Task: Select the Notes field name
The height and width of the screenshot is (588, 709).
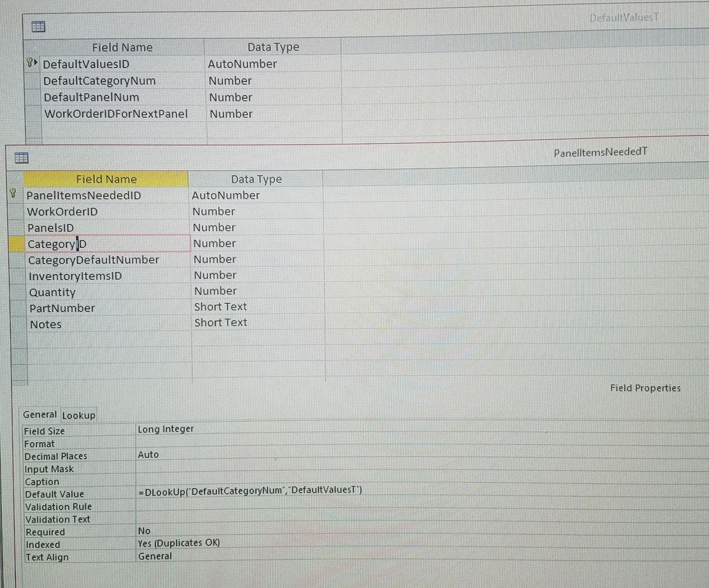Action: (x=46, y=324)
